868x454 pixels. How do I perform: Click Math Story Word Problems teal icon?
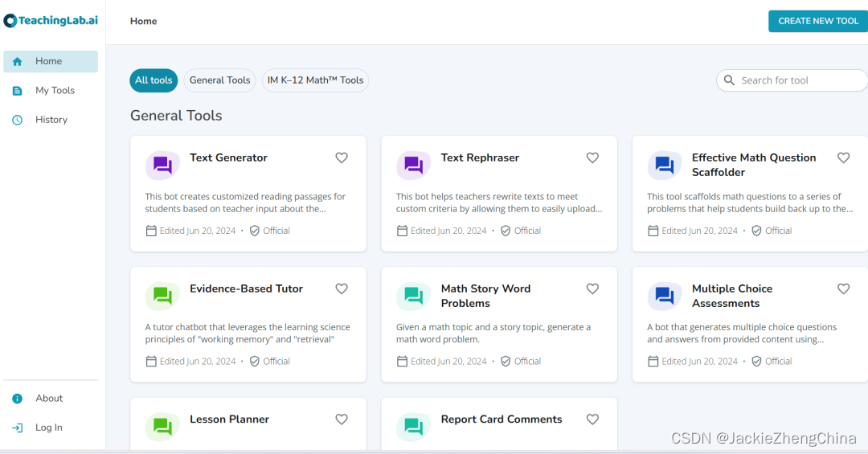coord(414,296)
